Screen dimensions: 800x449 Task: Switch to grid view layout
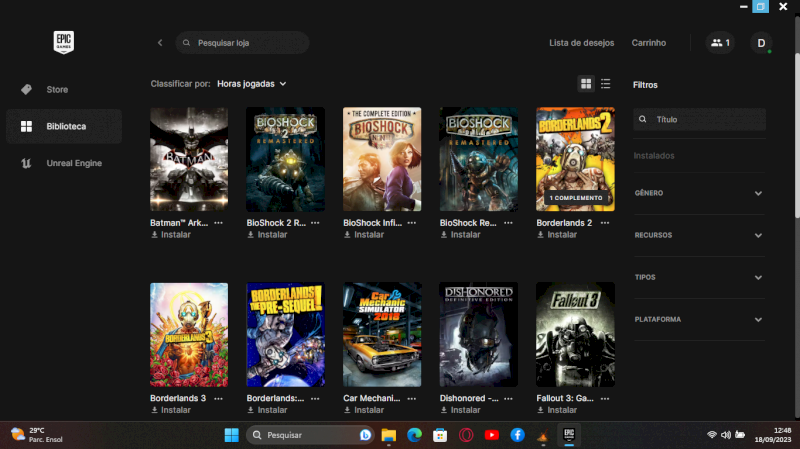tap(586, 83)
